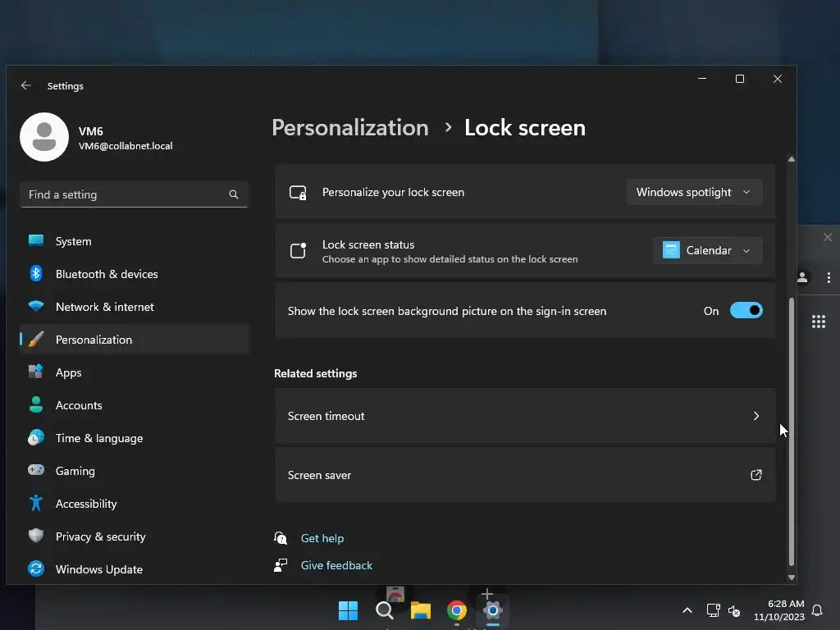Open Screen timeout via its chevron
The height and width of the screenshot is (630, 840).
pos(756,416)
